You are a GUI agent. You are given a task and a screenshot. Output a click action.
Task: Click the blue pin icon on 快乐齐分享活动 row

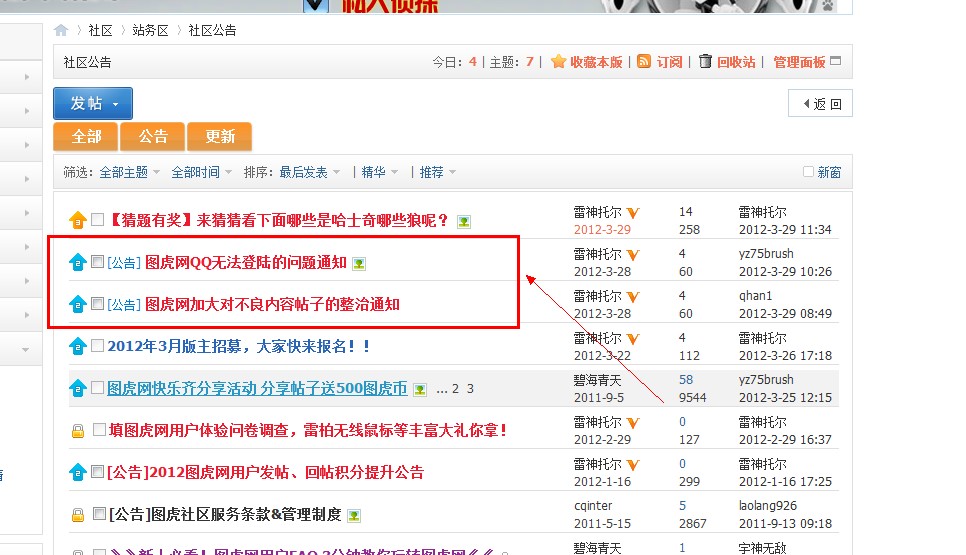78,388
